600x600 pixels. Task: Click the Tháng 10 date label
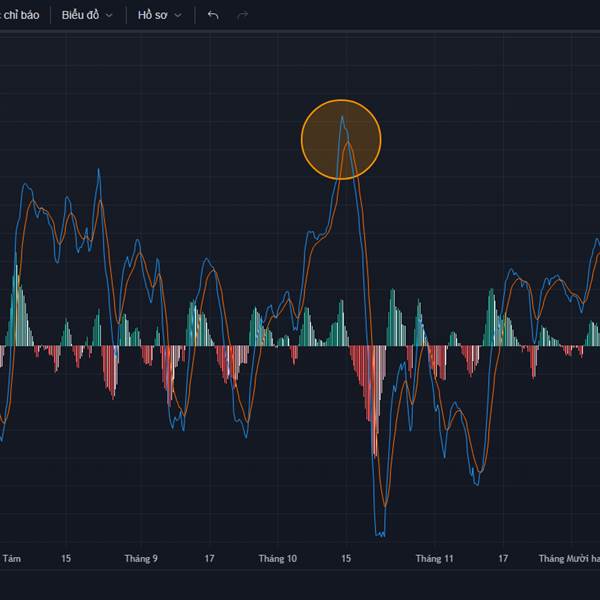click(277, 559)
